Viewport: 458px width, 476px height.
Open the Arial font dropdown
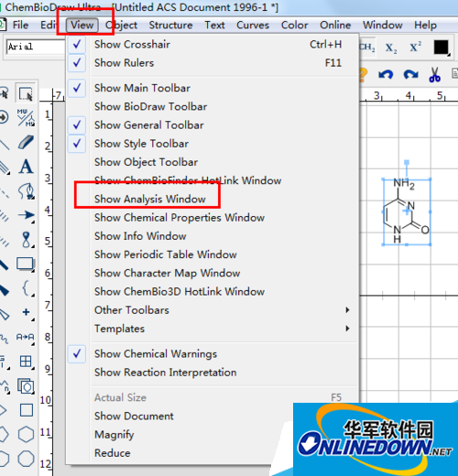point(35,47)
